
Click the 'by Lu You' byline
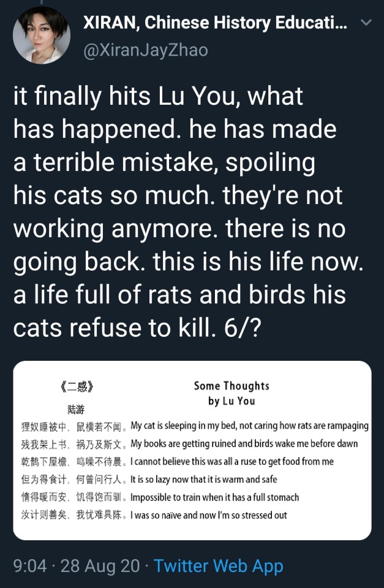point(232,402)
